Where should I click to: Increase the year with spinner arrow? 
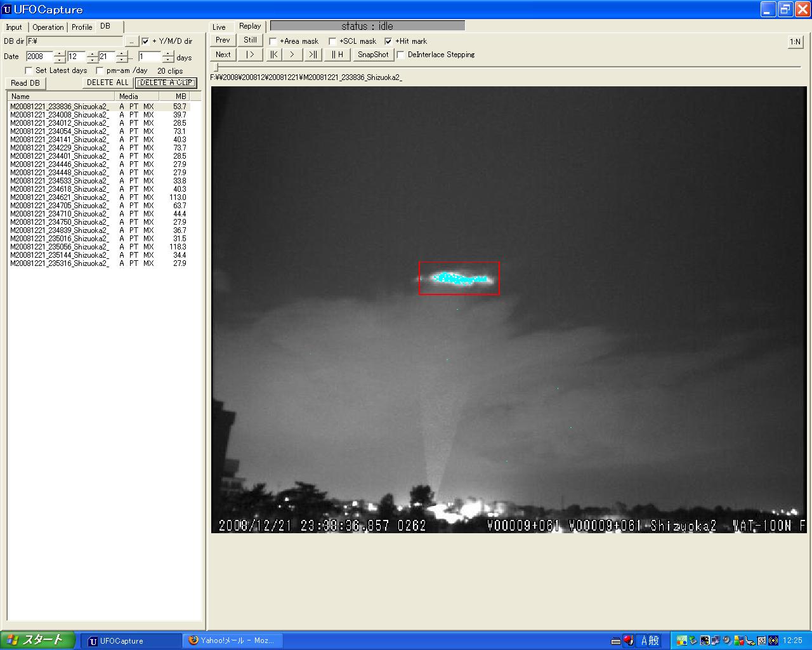[60, 53]
